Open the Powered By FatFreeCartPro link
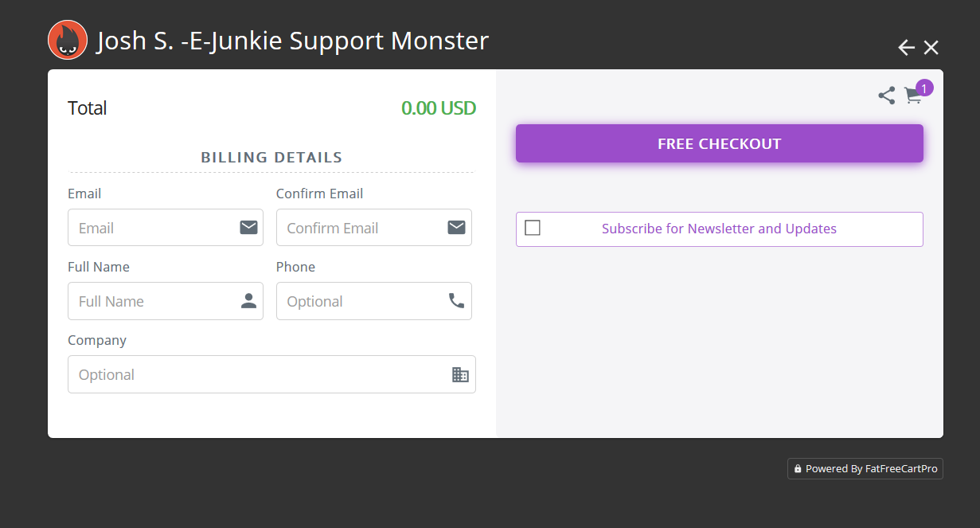 click(865, 469)
